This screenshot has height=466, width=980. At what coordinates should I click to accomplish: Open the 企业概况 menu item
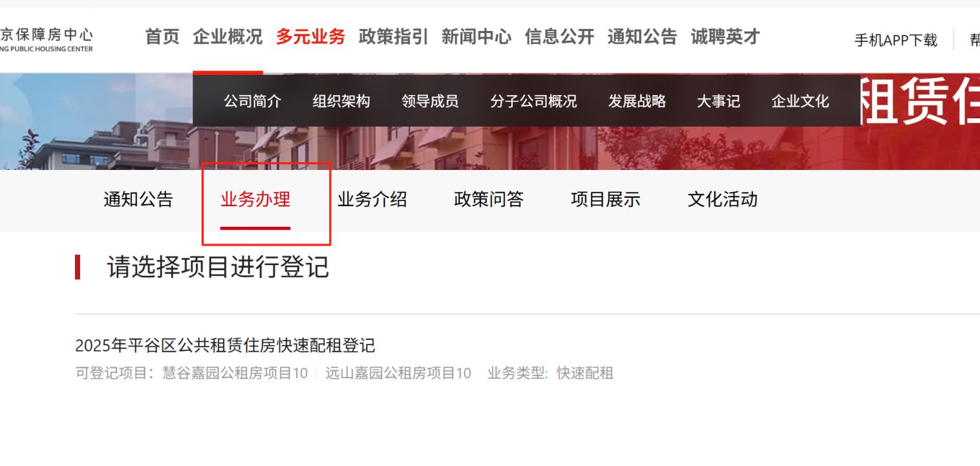click(228, 37)
